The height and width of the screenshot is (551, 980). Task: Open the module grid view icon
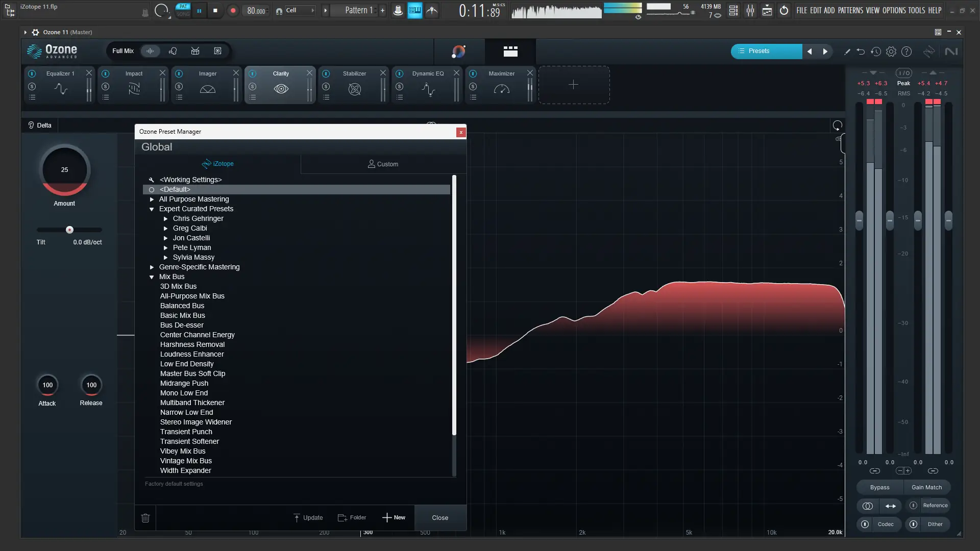click(510, 52)
